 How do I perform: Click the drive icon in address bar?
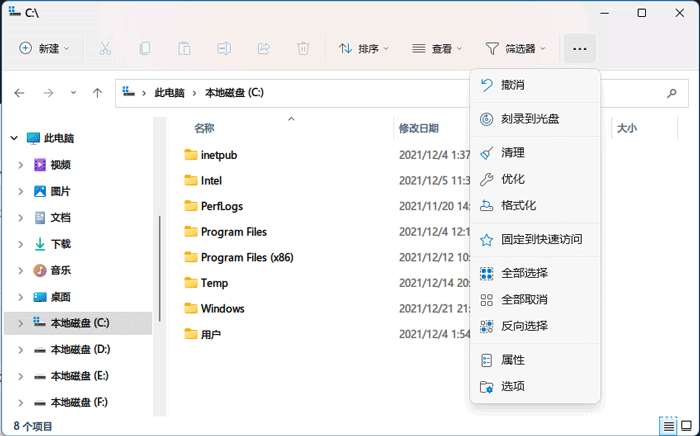(129, 92)
